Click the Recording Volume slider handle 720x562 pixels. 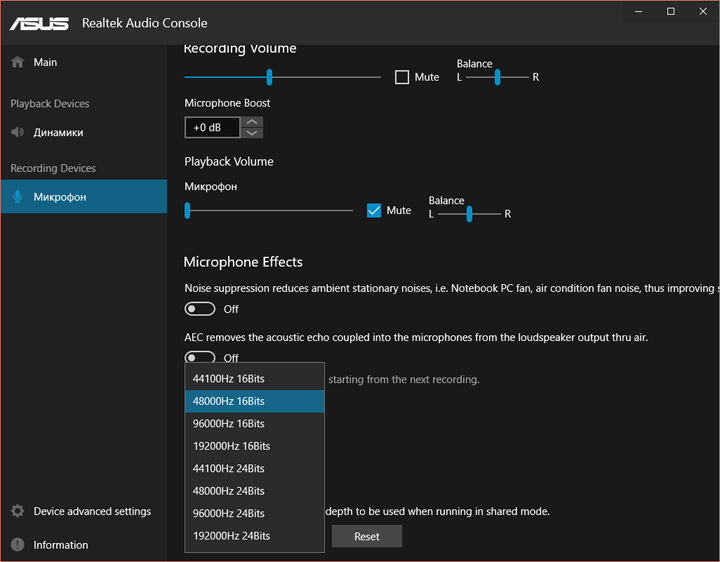[269, 77]
